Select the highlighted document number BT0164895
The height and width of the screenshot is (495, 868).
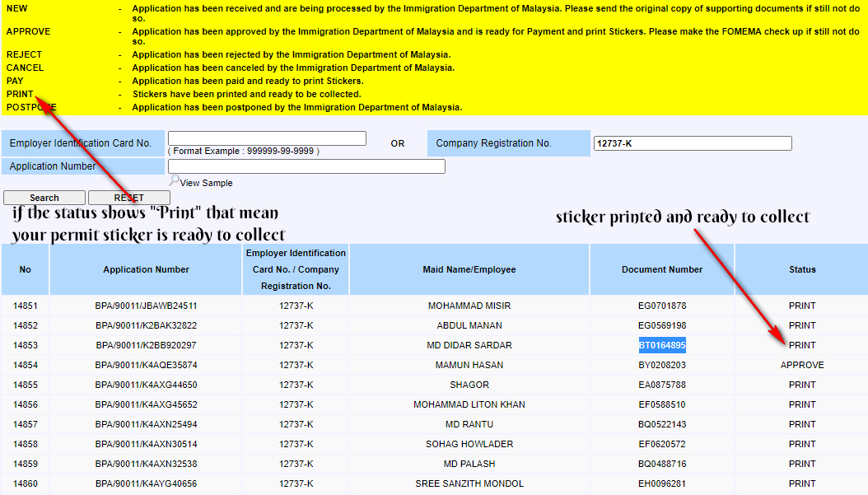662,345
